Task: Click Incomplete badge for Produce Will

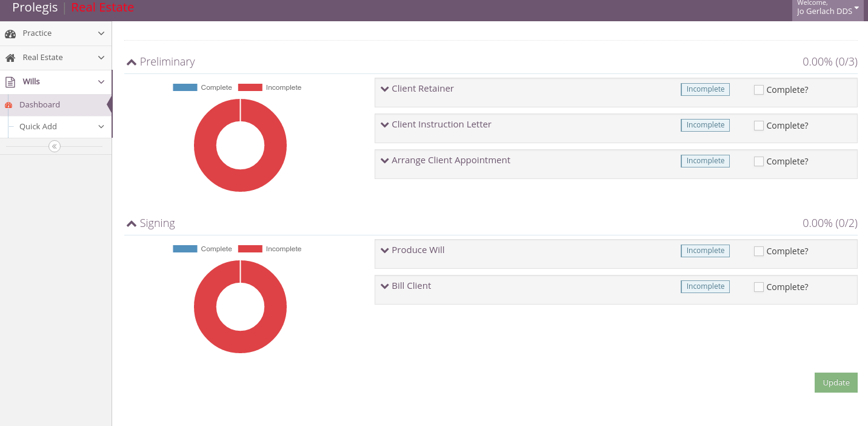Action: point(705,251)
